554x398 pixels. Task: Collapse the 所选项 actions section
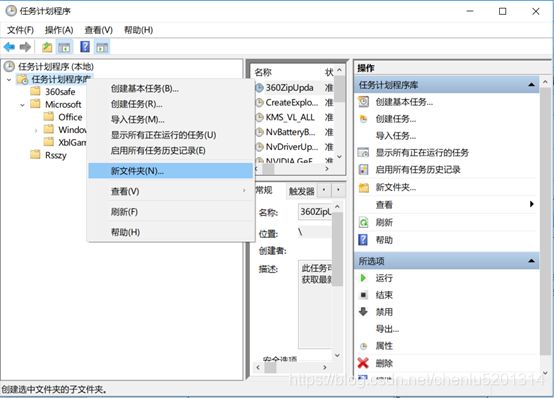(x=531, y=261)
